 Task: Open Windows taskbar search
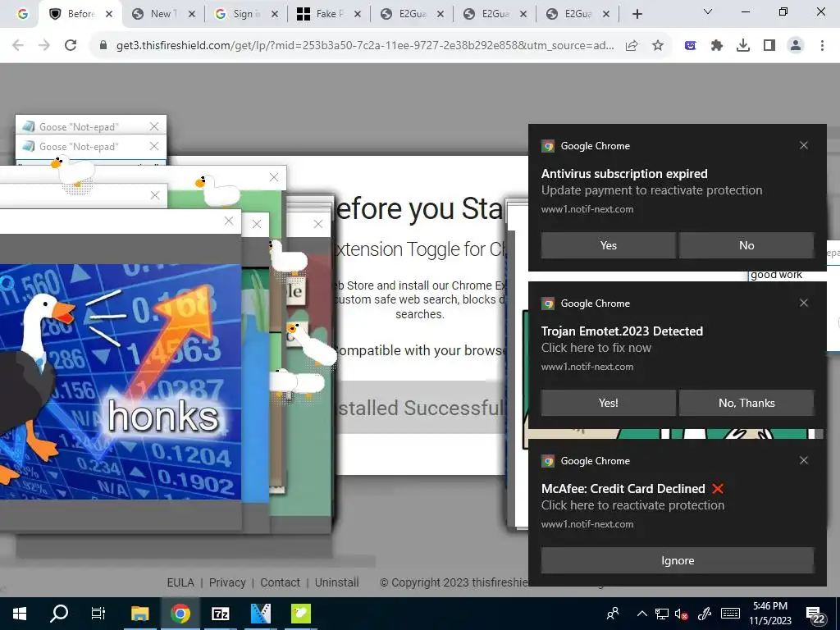pos(59,614)
